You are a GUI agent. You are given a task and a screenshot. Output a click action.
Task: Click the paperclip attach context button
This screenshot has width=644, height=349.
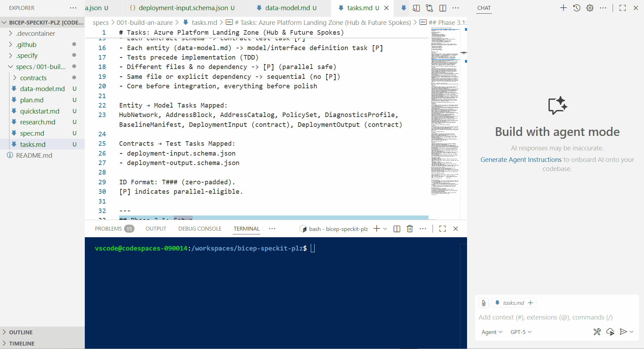tap(484, 303)
